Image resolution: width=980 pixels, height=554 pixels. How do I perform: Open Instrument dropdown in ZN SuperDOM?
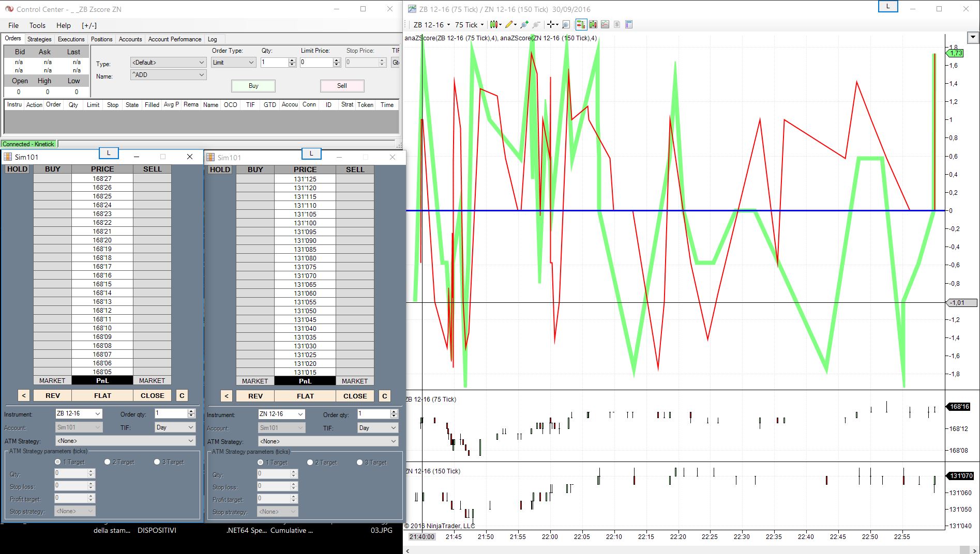tap(281, 414)
